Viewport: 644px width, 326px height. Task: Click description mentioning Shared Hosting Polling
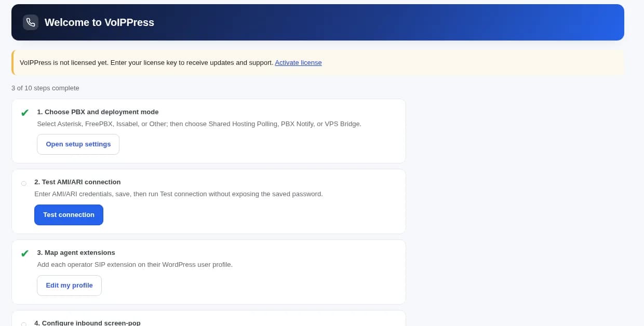point(199,124)
